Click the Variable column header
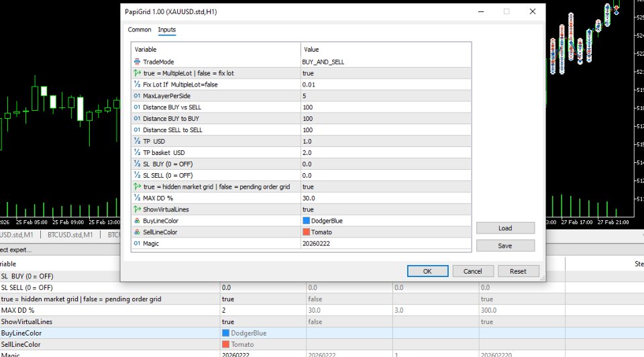Screen dimensions: 644x357 (216, 49)
